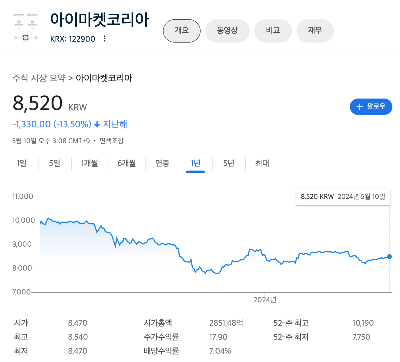Click the blue endpoint dot on the chart
The image size is (400, 362).
pyautogui.click(x=389, y=256)
